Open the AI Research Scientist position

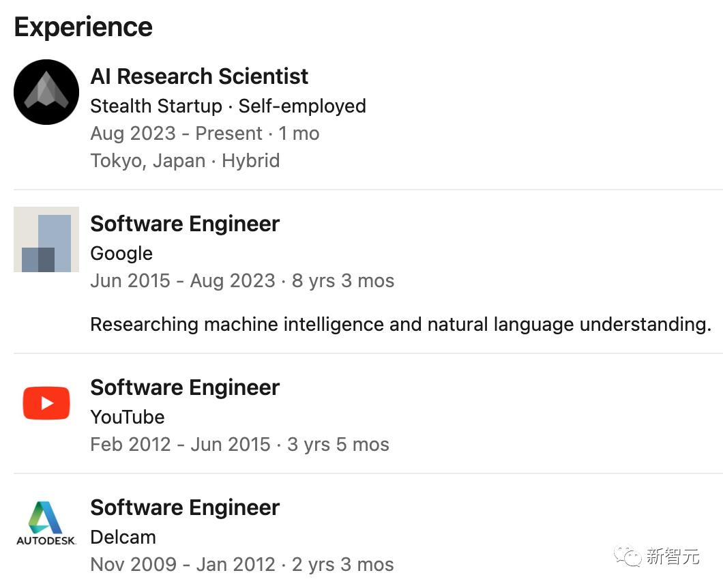pos(199,76)
